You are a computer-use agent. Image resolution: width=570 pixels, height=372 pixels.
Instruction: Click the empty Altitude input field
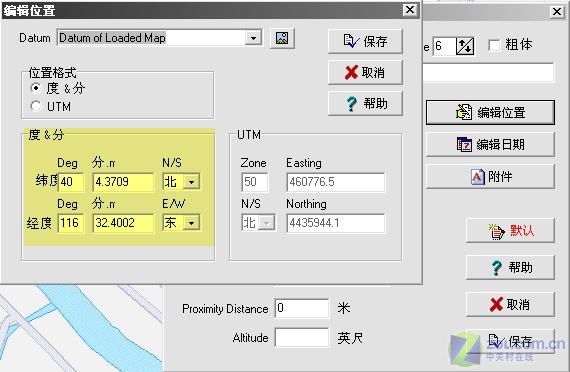click(x=302, y=337)
